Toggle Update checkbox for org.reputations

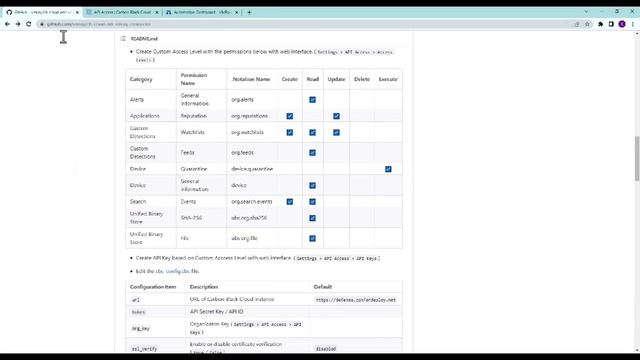pos(336,116)
